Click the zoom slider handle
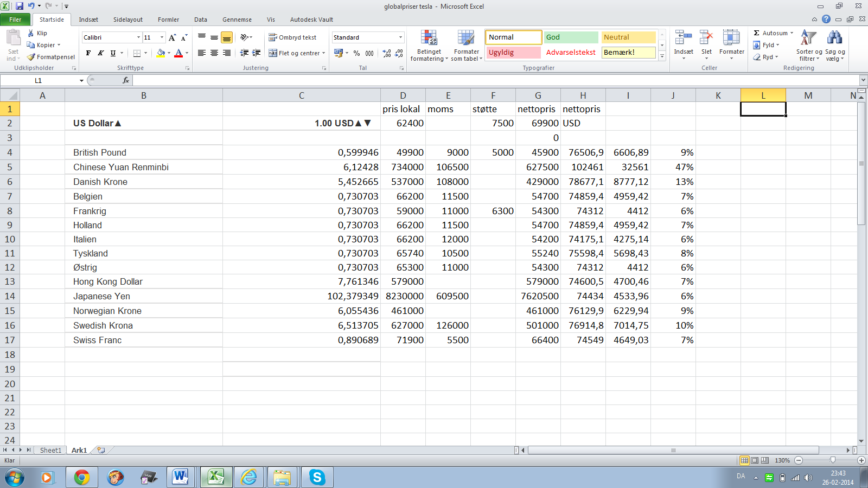Image resolution: width=868 pixels, height=488 pixels. pos(833,460)
